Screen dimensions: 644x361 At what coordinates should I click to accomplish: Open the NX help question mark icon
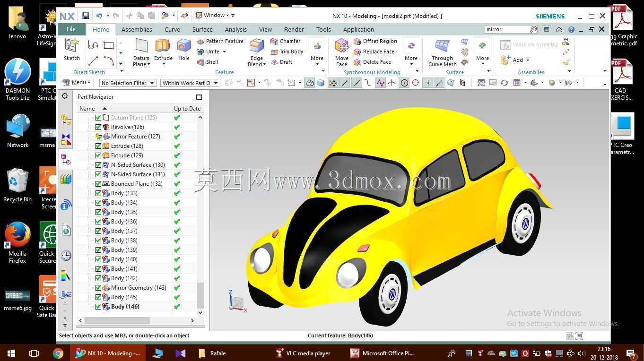[571, 29]
